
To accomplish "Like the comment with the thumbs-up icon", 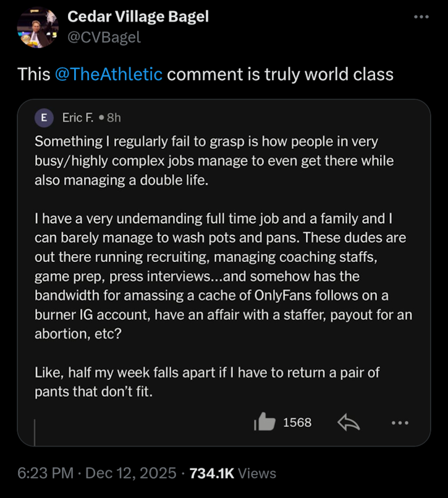I will point(264,423).
